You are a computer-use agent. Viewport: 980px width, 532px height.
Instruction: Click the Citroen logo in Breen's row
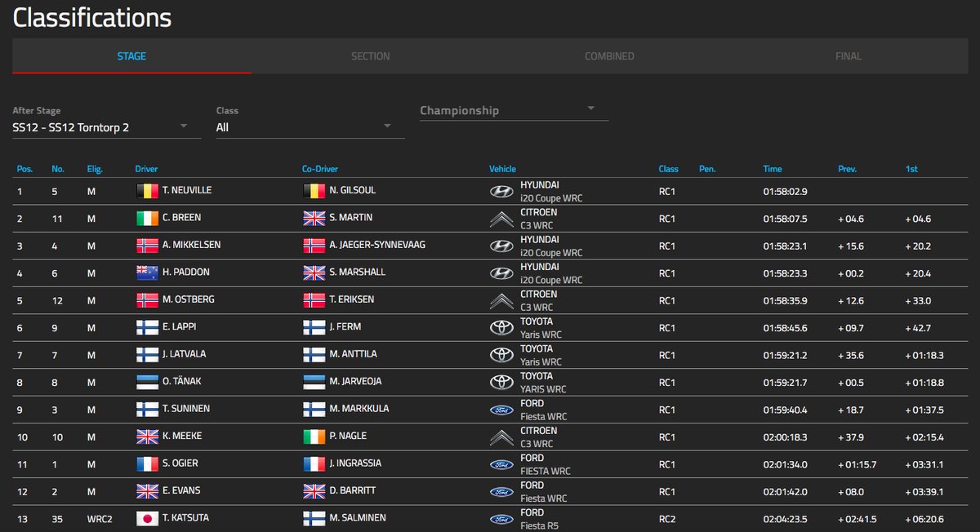tap(501, 219)
